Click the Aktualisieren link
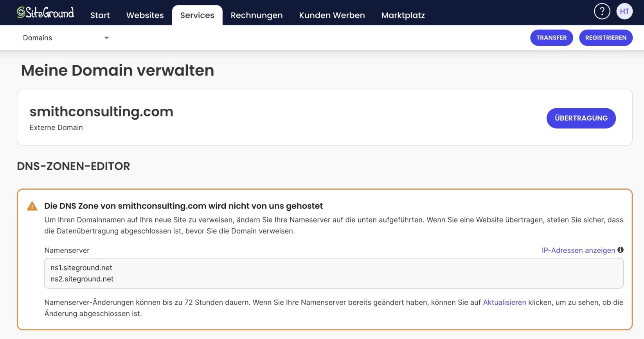644x339 pixels. (504, 302)
